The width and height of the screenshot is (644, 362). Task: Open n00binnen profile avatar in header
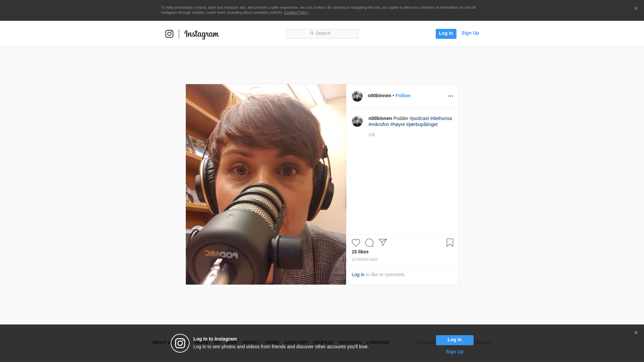357,96
